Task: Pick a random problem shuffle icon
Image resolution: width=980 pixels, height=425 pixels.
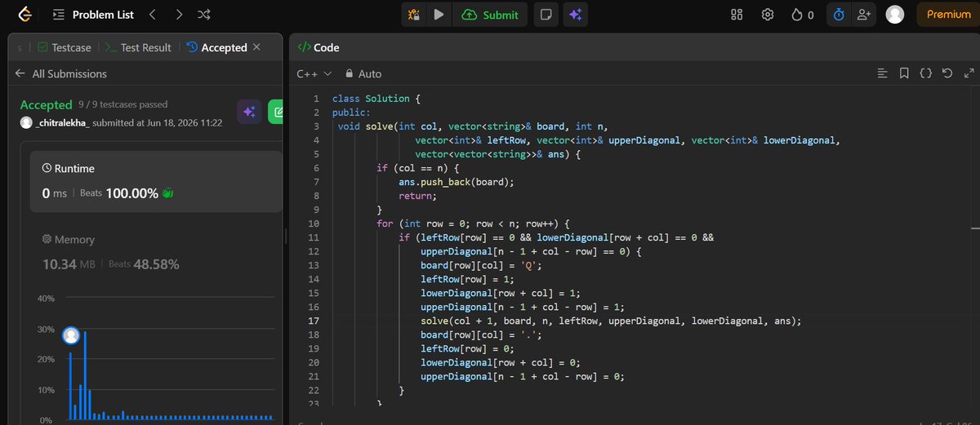Action: pyautogui.click(x=204, y=15)
